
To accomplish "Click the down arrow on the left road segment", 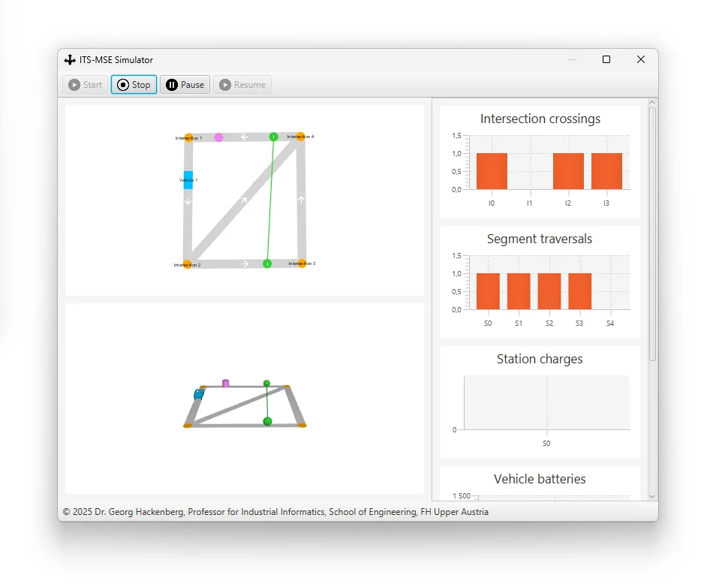I will tap(188, 201).
